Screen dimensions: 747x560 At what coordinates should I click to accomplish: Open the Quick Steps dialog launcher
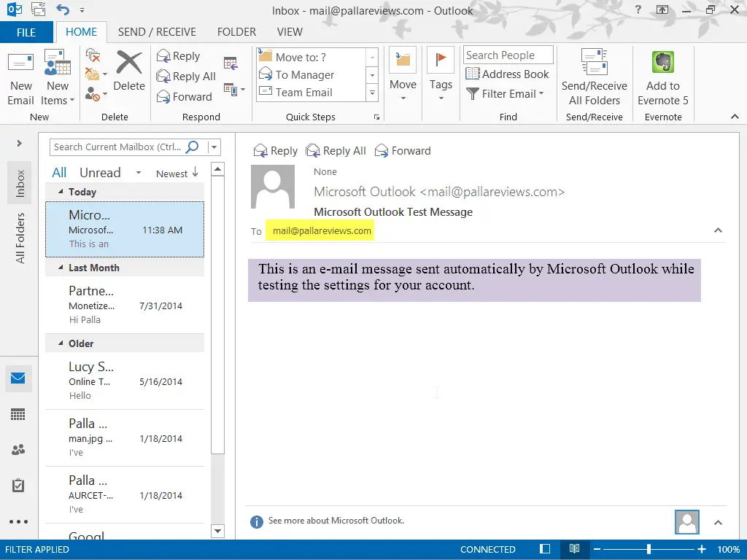pyautogui.click(x=377, y=117)
